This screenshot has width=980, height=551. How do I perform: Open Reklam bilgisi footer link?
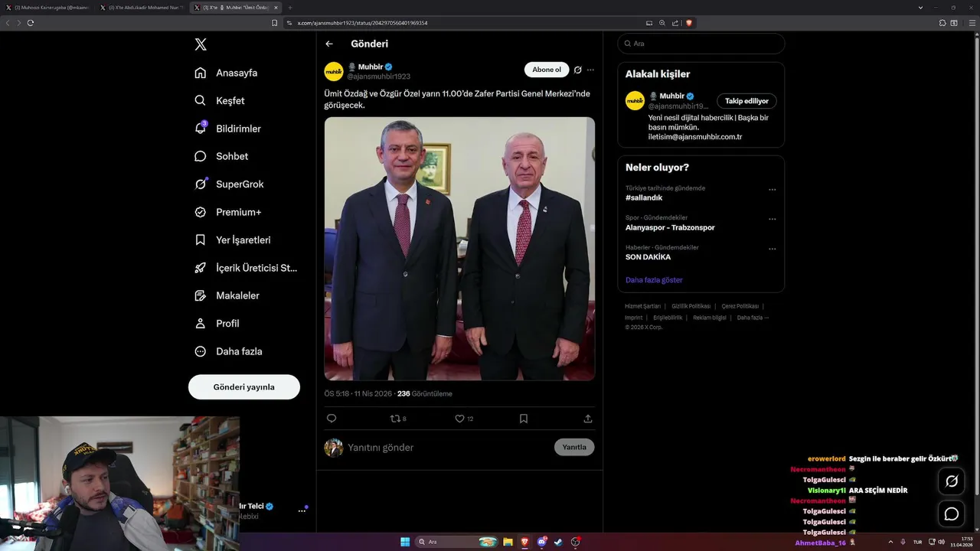tap(710, 318)
